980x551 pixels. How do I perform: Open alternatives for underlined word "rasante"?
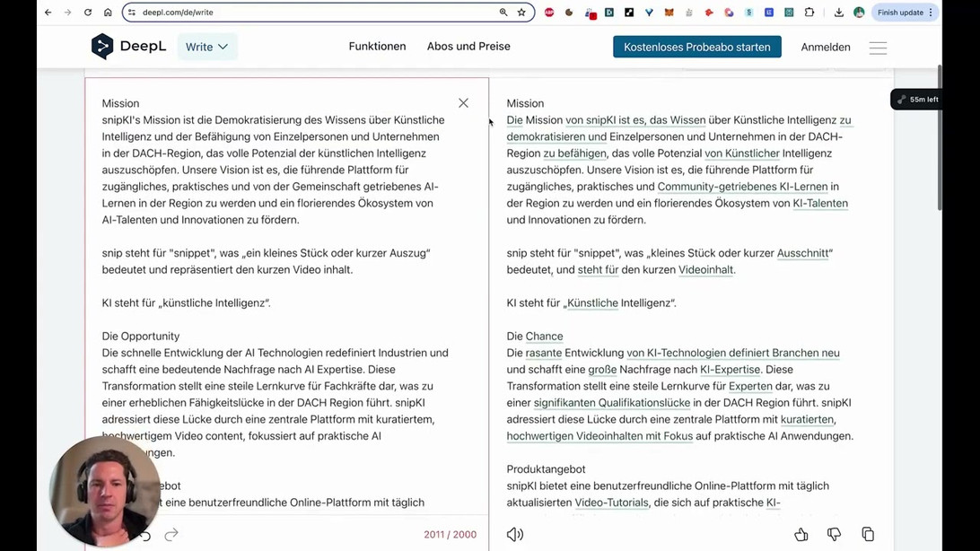click(543, 353)
